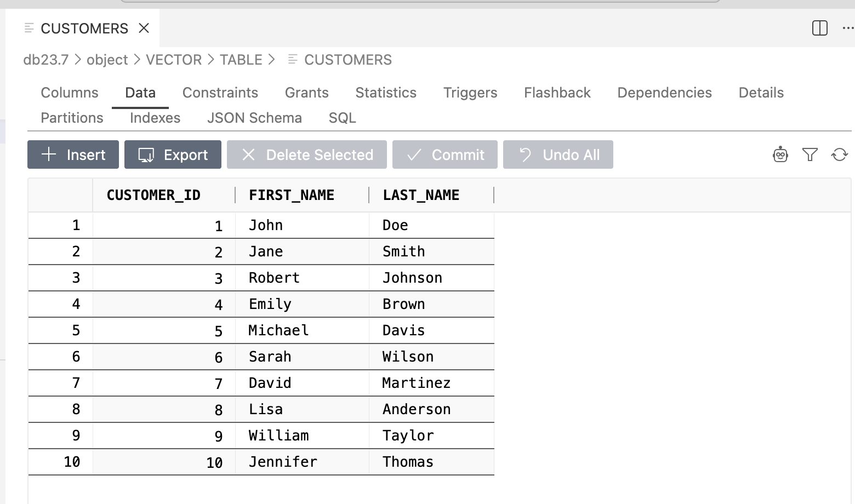Open the AI assistant robot icon
The image size is (855, 504).
(x=780, y=154)
